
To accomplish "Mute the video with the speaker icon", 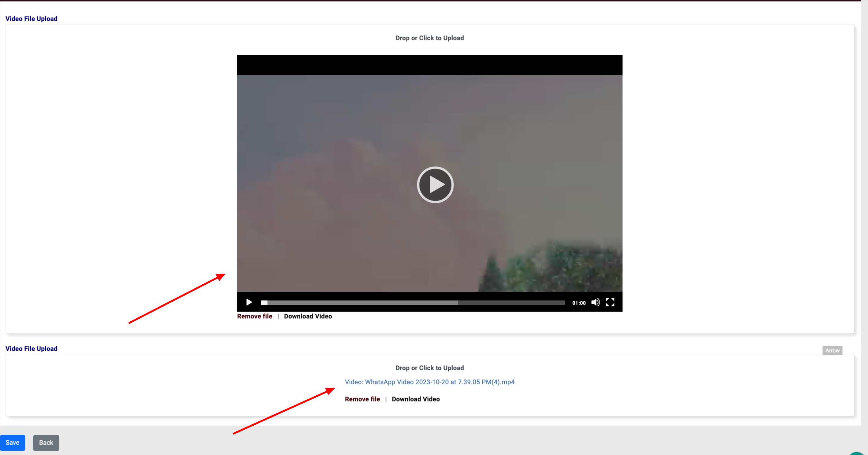I will [595, 302].
